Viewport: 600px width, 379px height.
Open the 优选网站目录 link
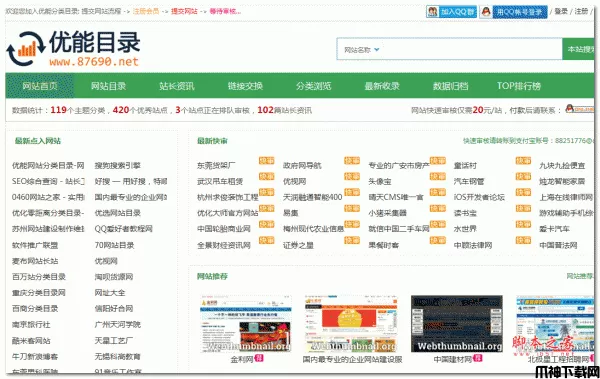(x=117, y=213)
